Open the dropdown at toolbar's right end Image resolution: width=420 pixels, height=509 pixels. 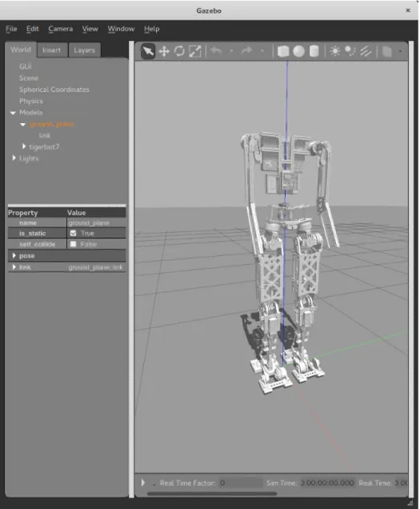click(x=400, y=51)
